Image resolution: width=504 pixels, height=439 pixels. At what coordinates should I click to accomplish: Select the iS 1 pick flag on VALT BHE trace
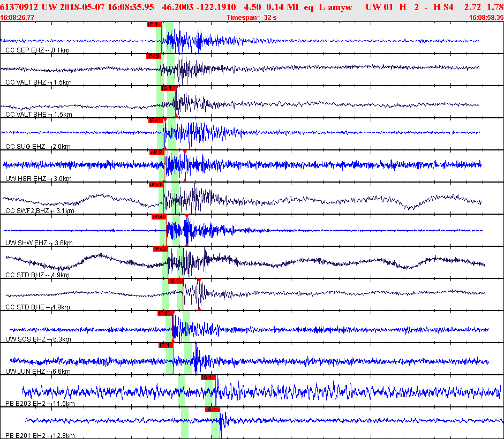pyautogui.click(x=168, y=88)
